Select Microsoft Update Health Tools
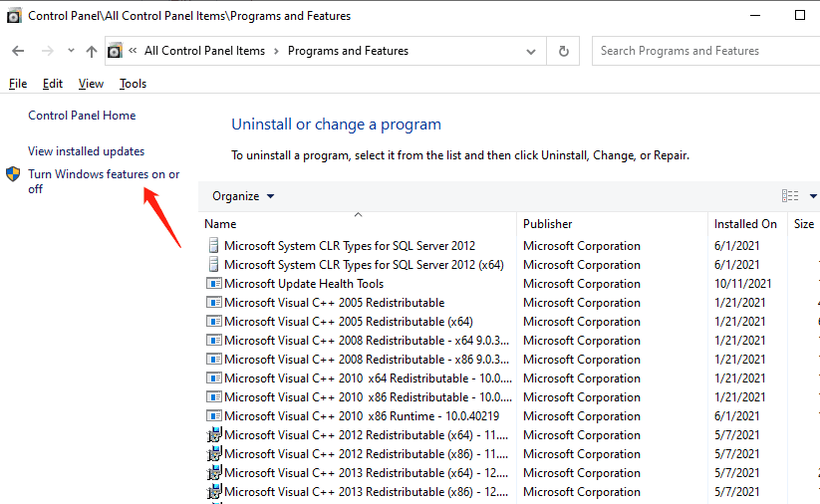 tap(304, 284)
